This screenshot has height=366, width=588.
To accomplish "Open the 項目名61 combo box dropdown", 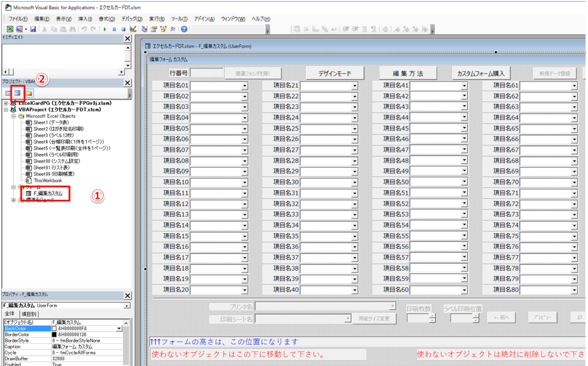I will [x=574, y=86].
